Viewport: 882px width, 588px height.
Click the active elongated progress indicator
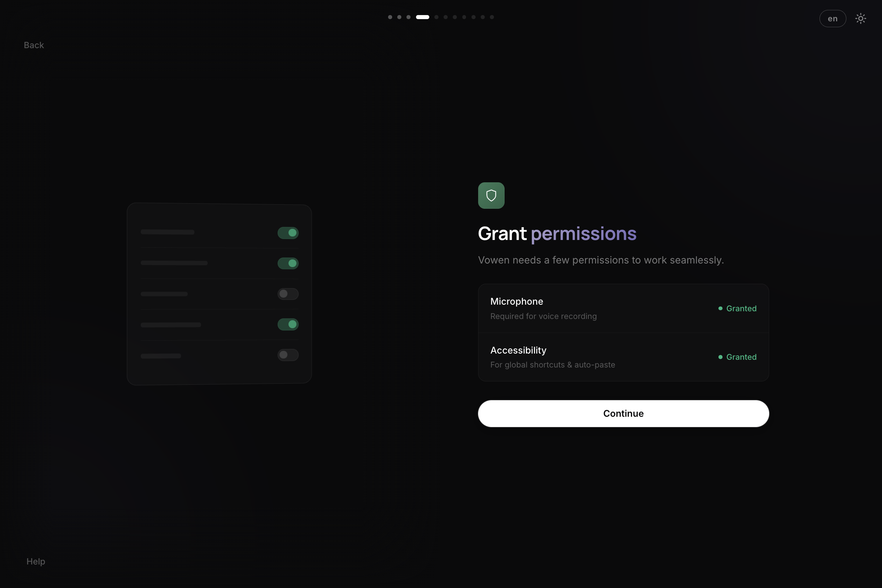coord(423,17)
